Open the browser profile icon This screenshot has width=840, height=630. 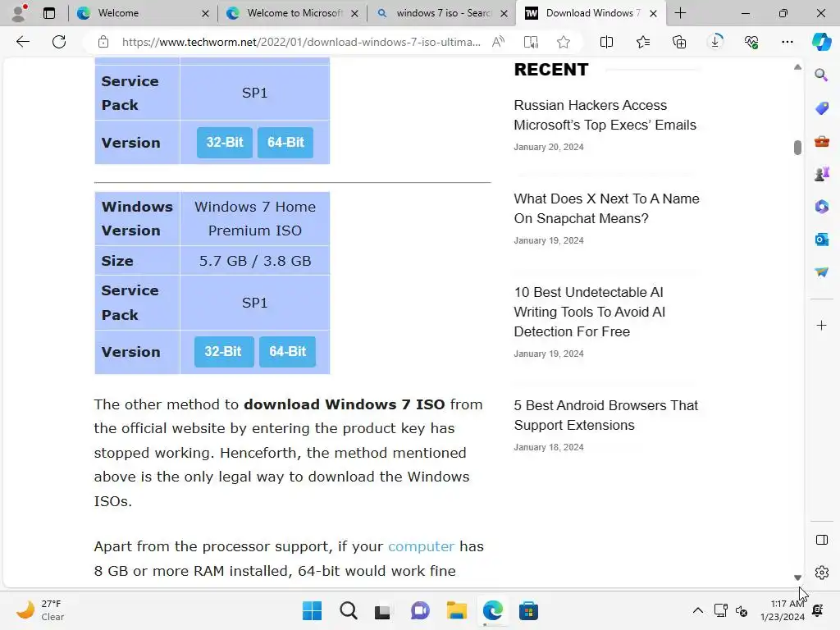click(20, 13)
